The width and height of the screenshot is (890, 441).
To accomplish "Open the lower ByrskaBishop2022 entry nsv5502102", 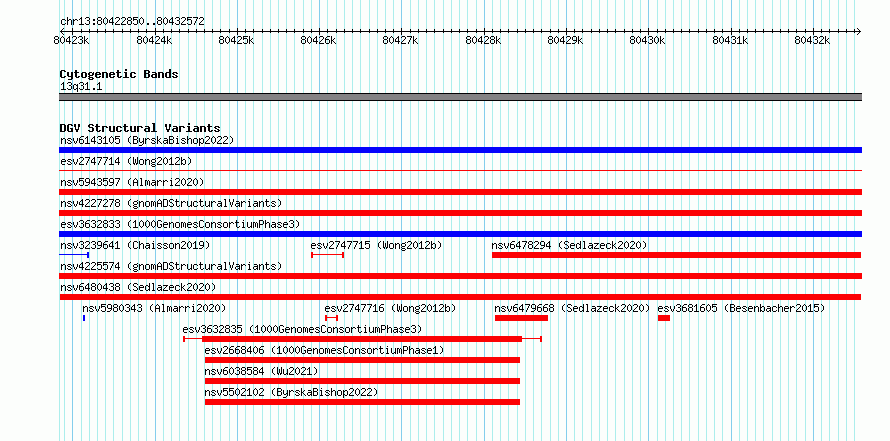I will 291,392.
